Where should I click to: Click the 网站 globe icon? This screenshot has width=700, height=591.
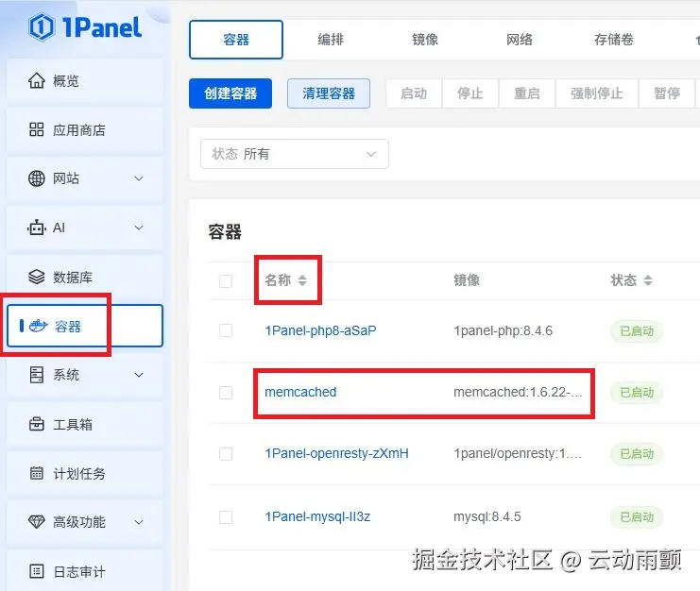pyautogui.click(x=37, y=178)
